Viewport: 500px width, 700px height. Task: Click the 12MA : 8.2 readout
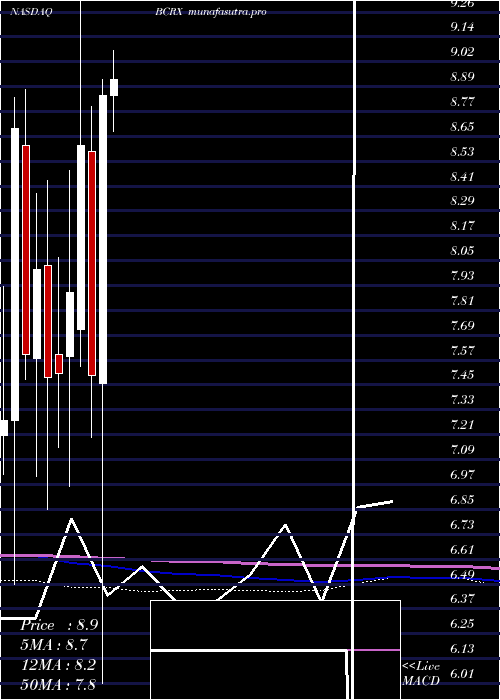57,665
